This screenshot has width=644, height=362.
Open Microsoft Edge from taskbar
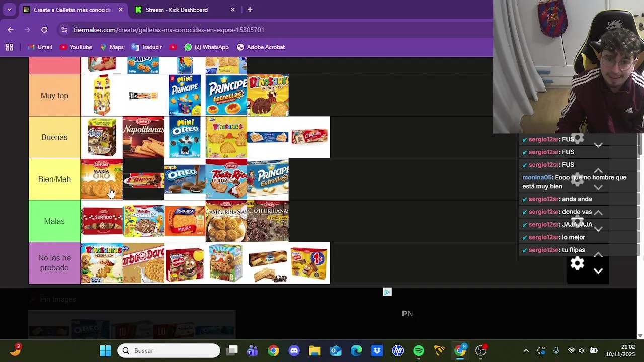[x=356, y=350]
